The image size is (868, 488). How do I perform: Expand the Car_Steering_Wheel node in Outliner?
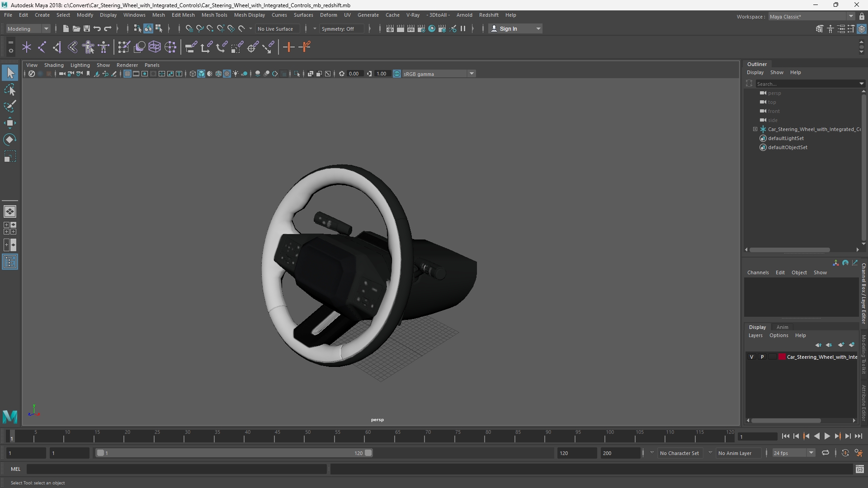[755, 129]
